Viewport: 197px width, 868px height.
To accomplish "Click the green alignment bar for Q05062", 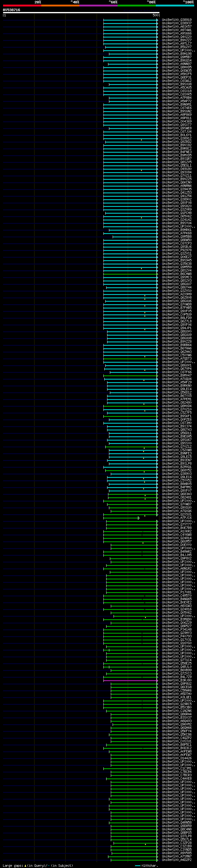I will pos(135,612).
